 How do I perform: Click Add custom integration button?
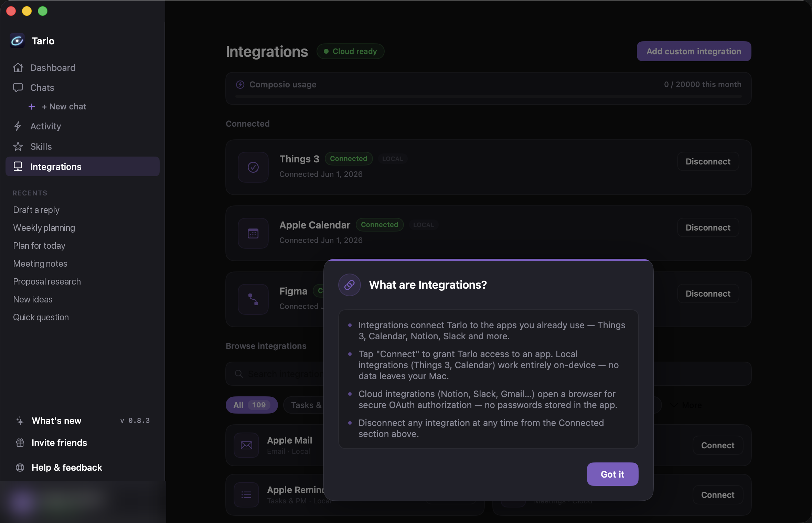pyautogui.click(x=694, y=51)
